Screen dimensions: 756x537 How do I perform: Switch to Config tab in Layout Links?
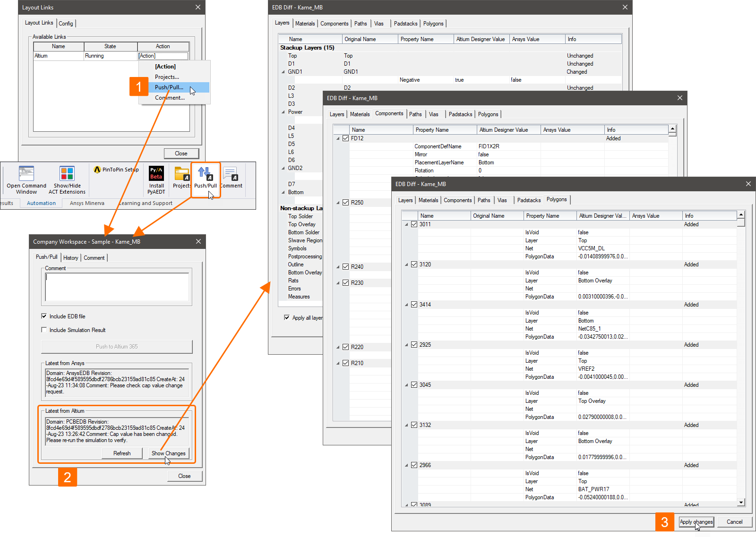66,23
